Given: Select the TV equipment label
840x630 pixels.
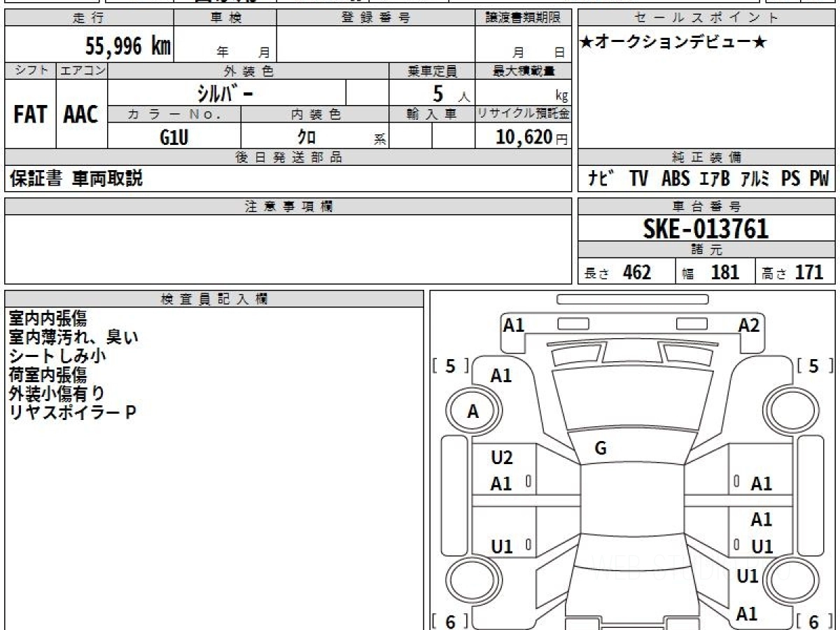Looking at the screenshot, I should (x=638, y=178).
